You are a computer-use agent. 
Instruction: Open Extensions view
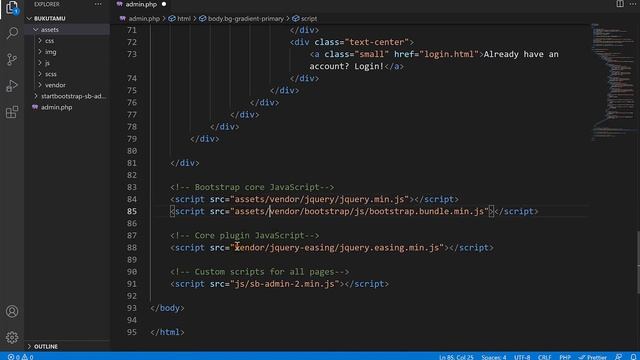click(x=12, y=112)
